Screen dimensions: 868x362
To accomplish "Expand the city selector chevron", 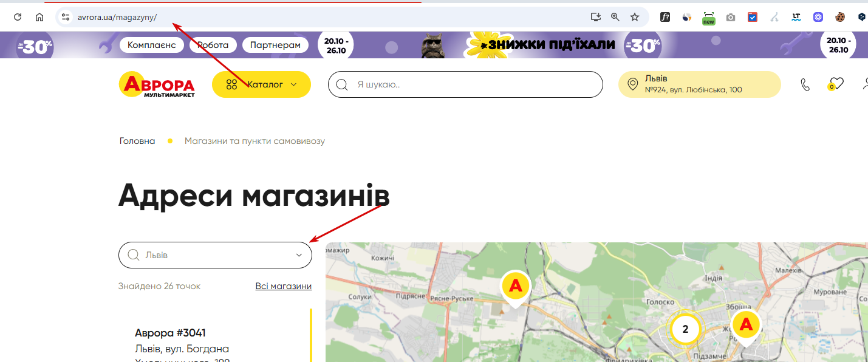I will [299, 255].
